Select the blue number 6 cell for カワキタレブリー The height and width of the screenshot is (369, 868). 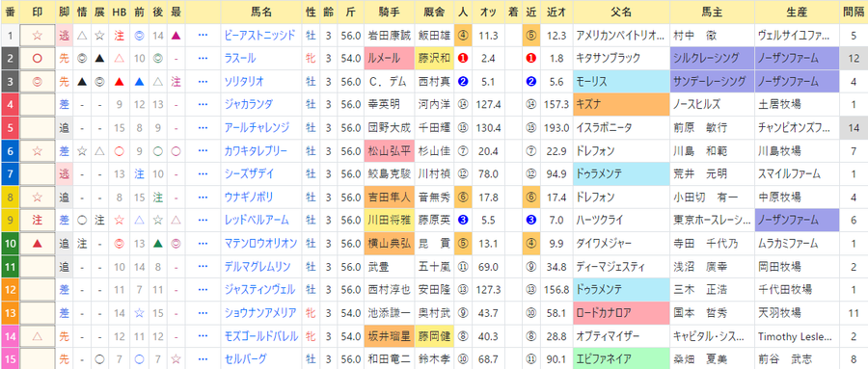pos(10,150)
